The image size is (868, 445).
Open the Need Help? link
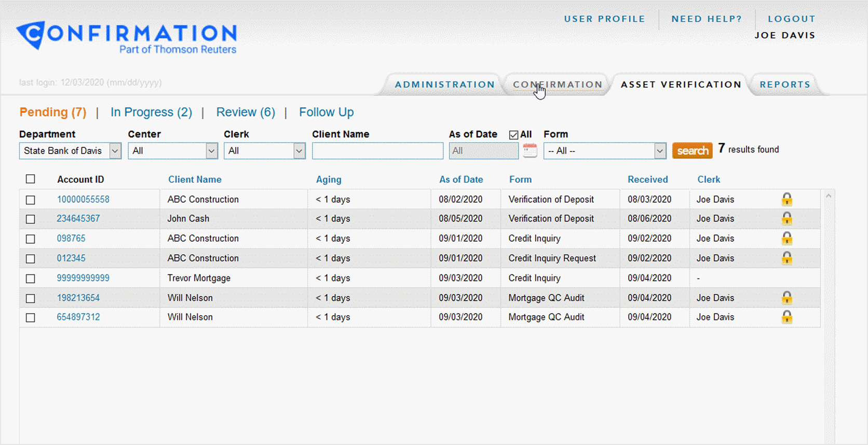pyautogui.click(x=707, y=19)
